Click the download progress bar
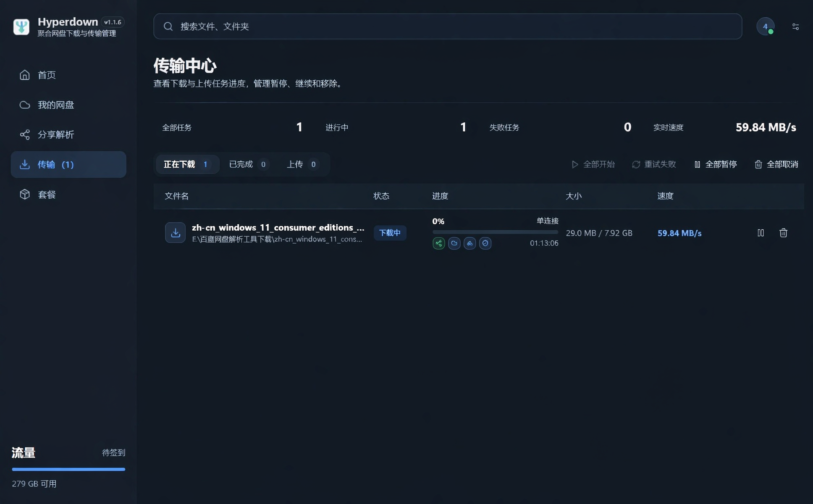Image resolution: width=813 pixels, height=504 pixels. 495,232
